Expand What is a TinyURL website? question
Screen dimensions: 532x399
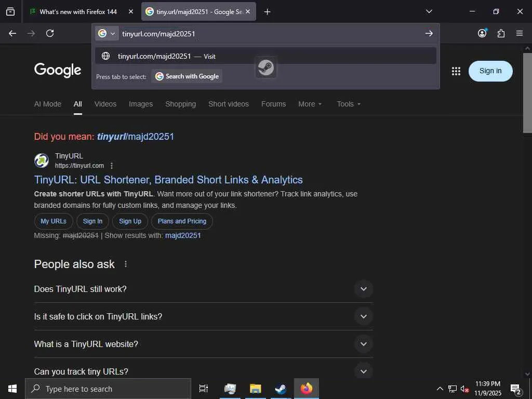(204, 344)
